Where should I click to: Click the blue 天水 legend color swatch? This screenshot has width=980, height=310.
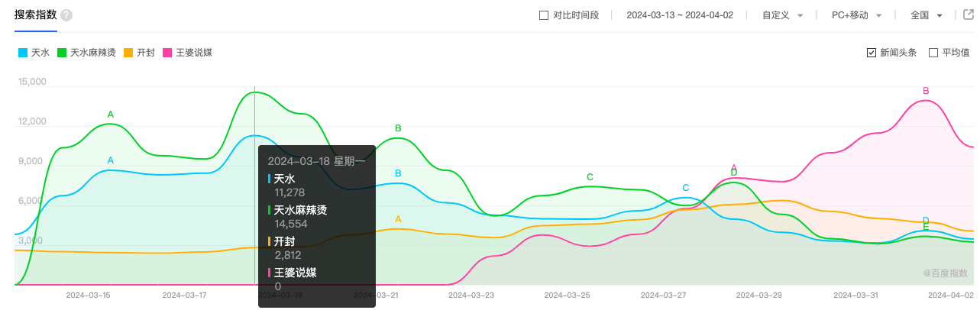(23, 53)
